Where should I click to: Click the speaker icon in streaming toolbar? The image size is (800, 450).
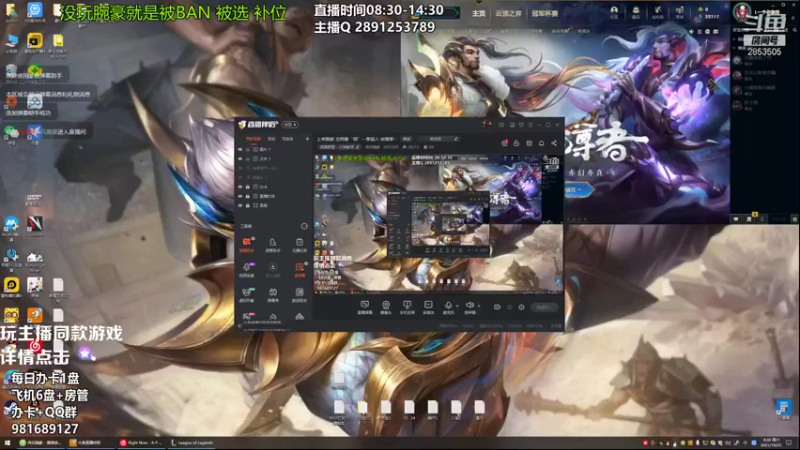click(469, 305)
